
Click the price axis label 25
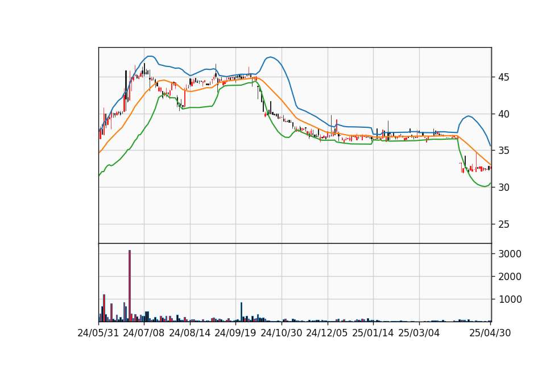pos(503,224)
